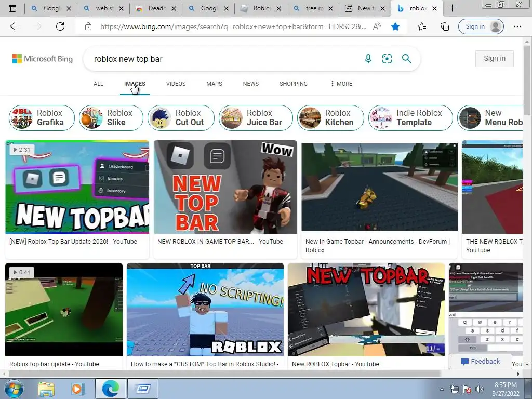
Task: Select the VIDEOS tab
Action: [x=176, y=84]
